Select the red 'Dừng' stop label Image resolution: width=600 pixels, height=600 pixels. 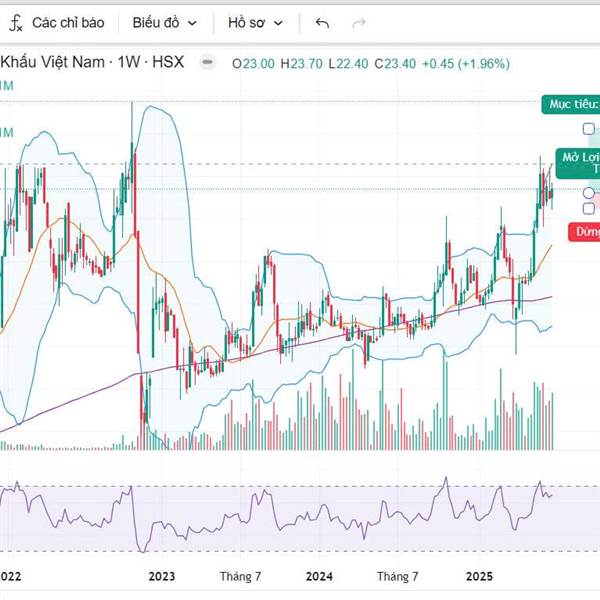584,232
